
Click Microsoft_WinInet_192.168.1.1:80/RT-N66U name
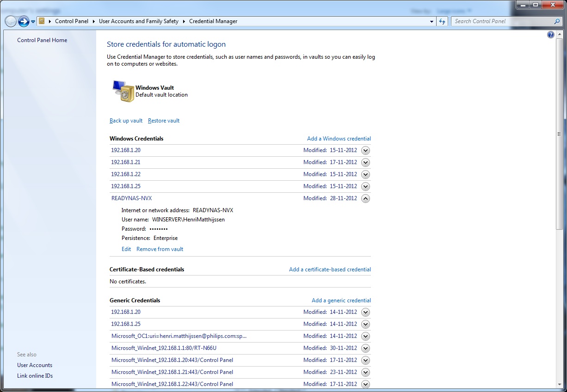coord(164,348)
